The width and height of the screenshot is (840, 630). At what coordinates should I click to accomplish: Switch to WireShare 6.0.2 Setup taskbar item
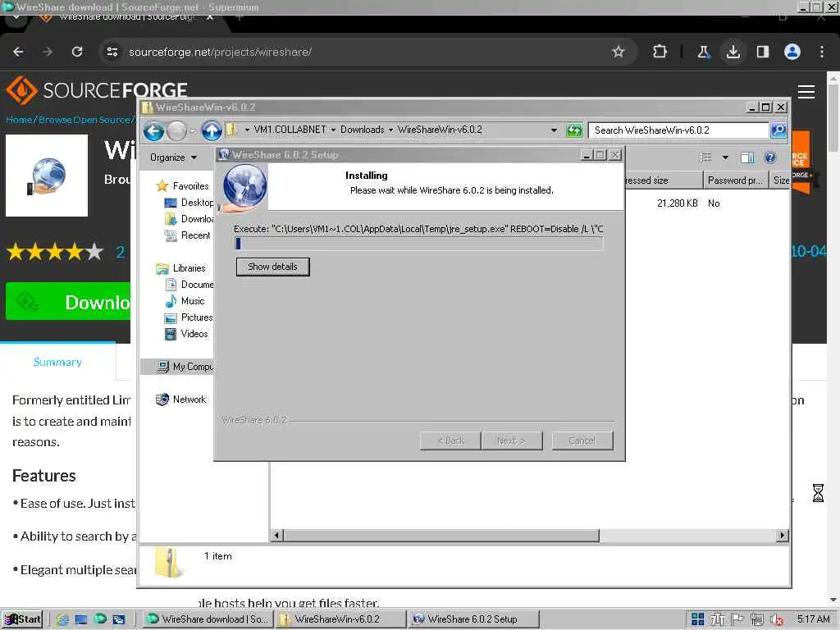pos(473,619)
